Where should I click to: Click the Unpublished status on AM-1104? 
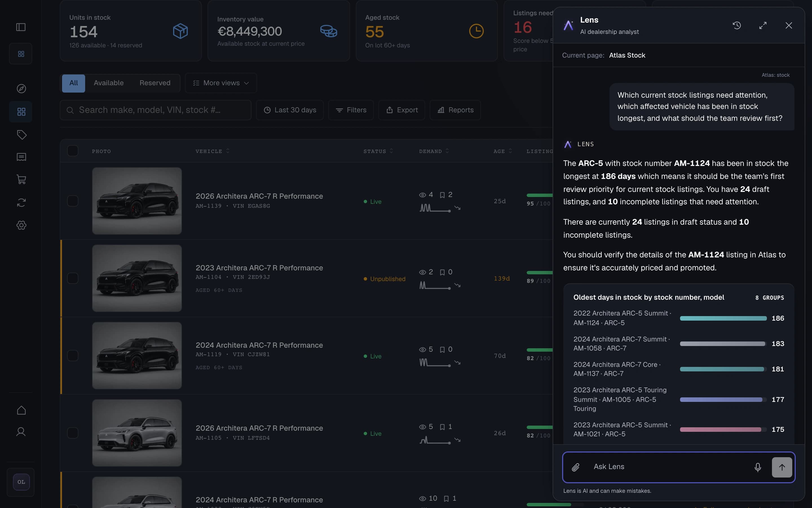[385, 279]
